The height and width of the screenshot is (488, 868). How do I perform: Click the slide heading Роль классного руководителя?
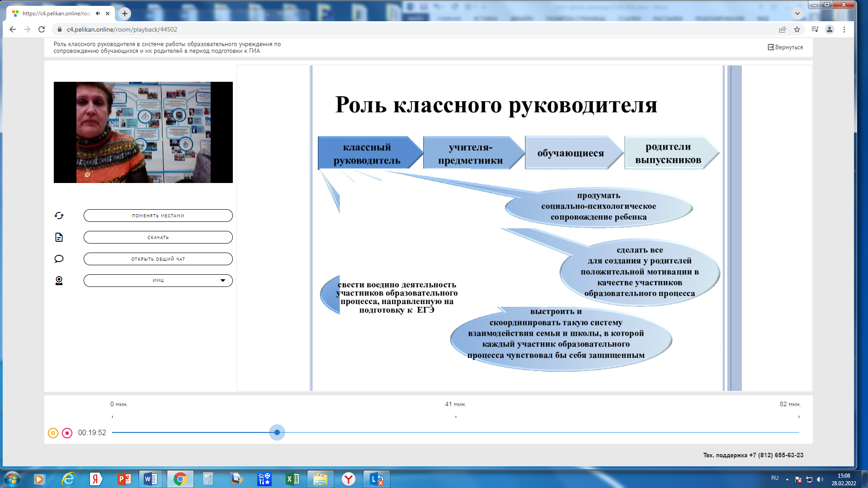point(496,105)
